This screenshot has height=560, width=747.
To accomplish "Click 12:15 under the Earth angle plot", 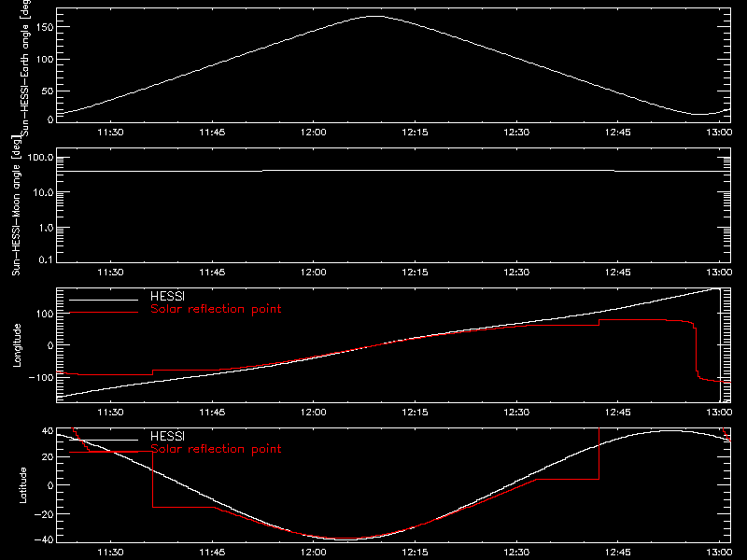I will click(x=415, y=133).
